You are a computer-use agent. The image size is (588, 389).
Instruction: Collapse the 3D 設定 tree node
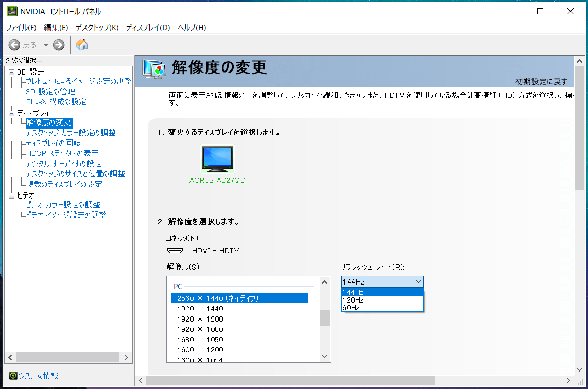[x=12, y=73]
